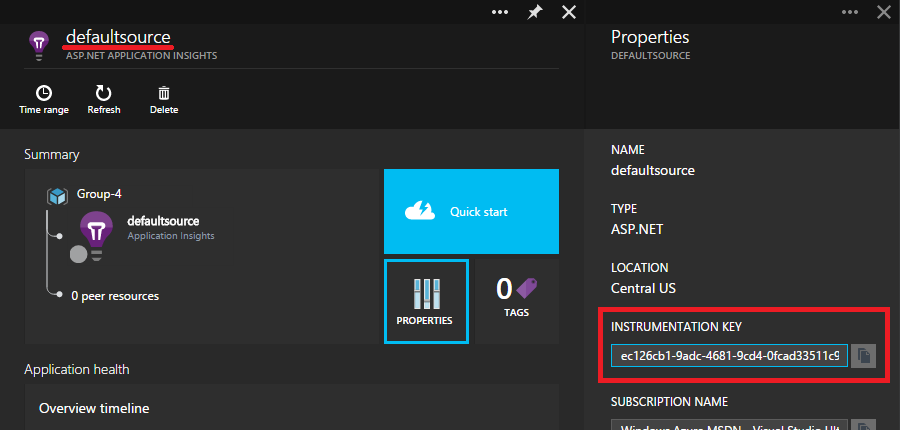
Task: Delete the defaultsource resource
Action: pyautogui.click(x=164, y=99)
